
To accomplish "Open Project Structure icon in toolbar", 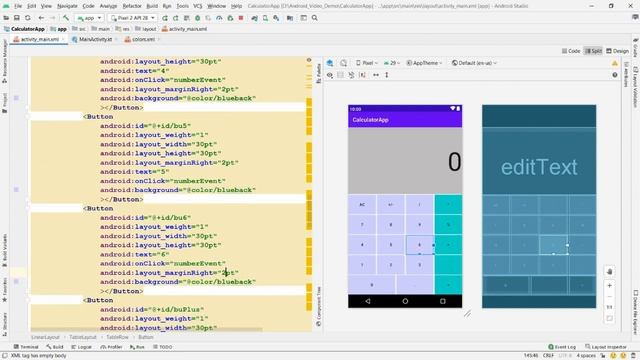I will (290, 18).
